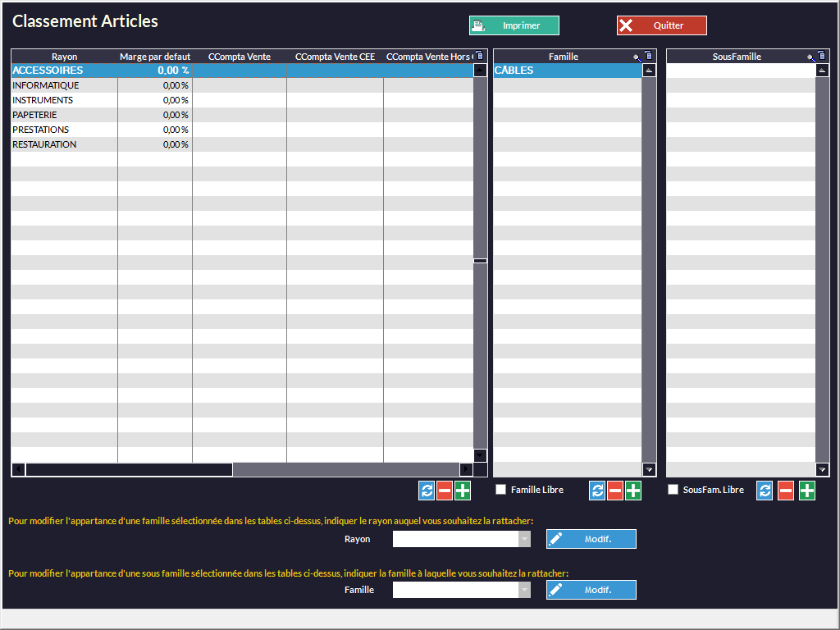Click the green plus icon beside Famille Libre
The image size is (840, 630).
point(633,491)
